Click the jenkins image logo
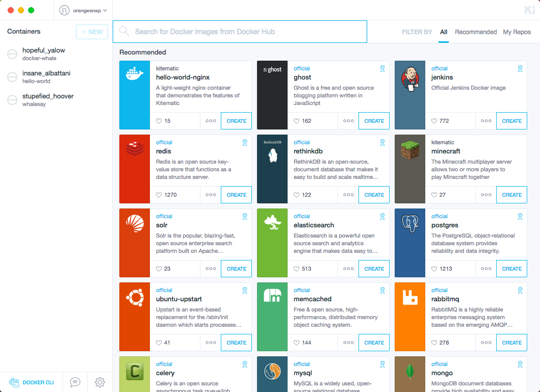This screenshot has width=540, height=392. point(409,77)
